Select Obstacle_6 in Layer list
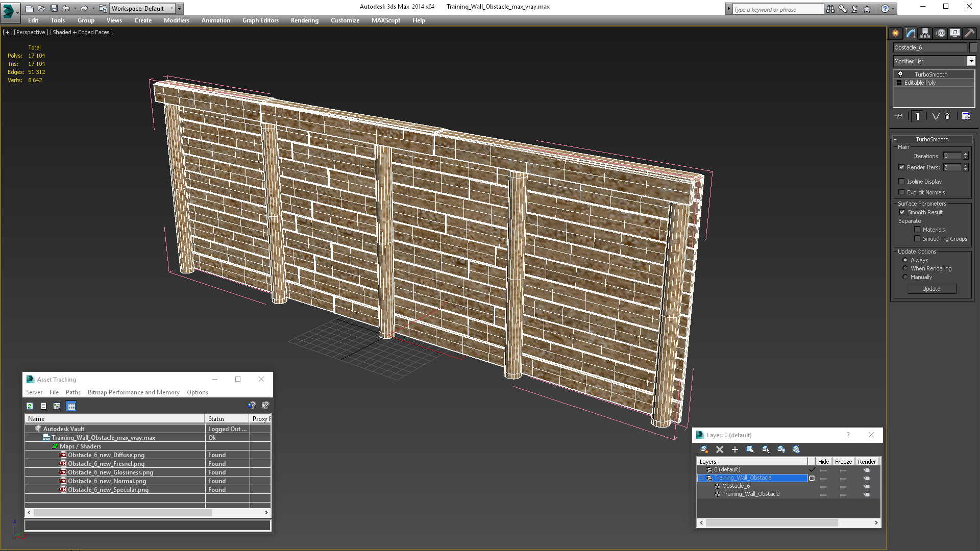This screenshot has width=980, height=551. 736,486
